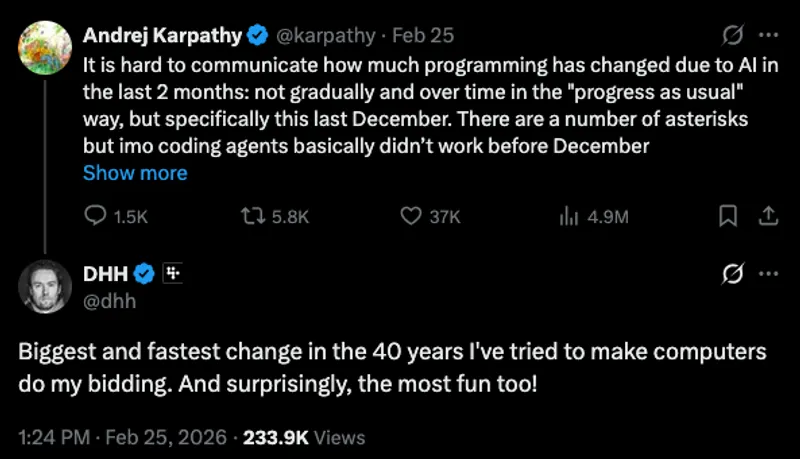Click Grok icon on Karpathy's post
The image size is (800, 459).
(731, 35)
